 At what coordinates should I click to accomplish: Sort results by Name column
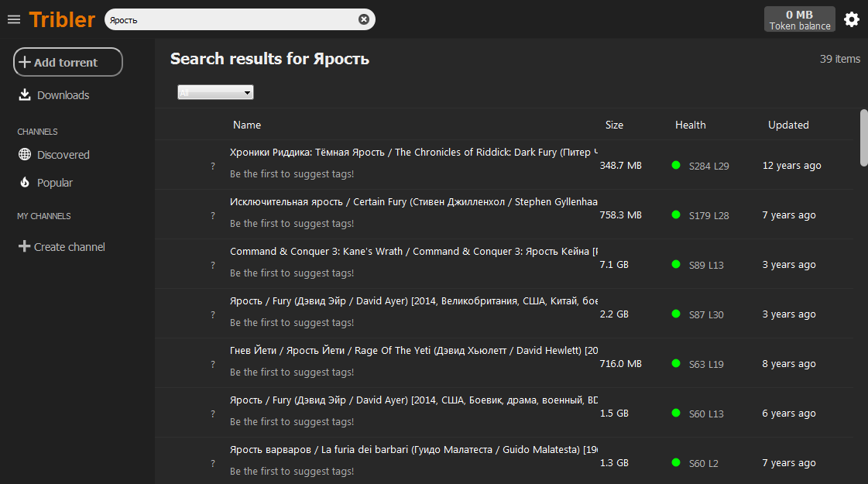[247, 125]
